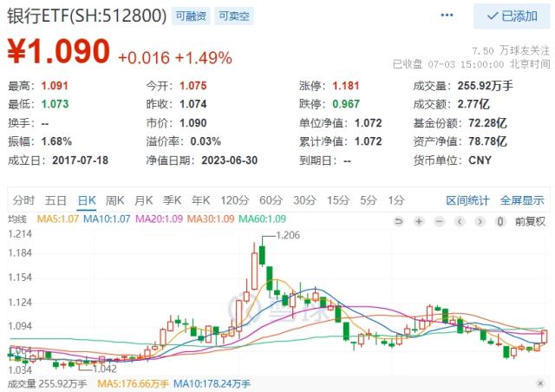The width and height of the screenshot is (555, 392).
Task: Click the 最高 value 1.091
Action: coord(55,86)
